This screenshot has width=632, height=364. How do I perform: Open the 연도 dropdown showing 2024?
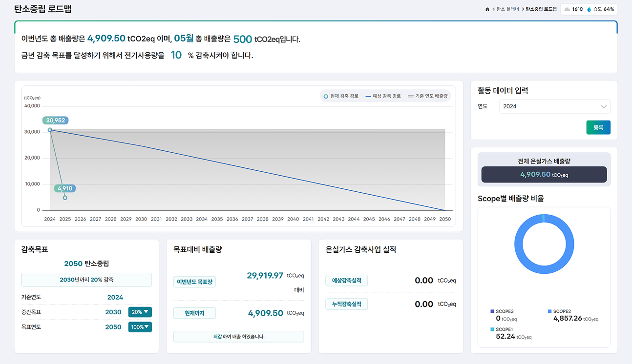click(x=555, y=106)
